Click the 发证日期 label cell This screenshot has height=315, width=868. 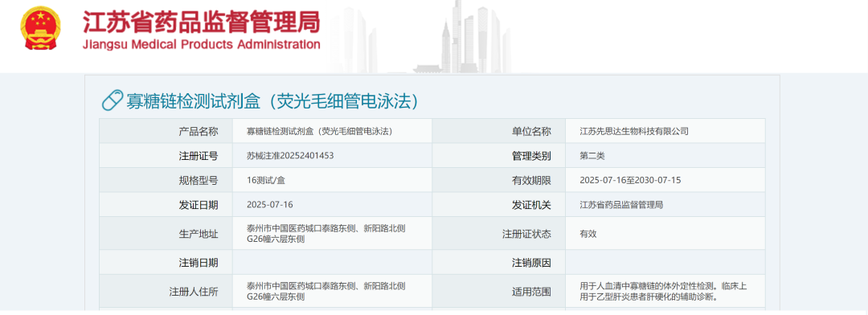coord(166,204)
